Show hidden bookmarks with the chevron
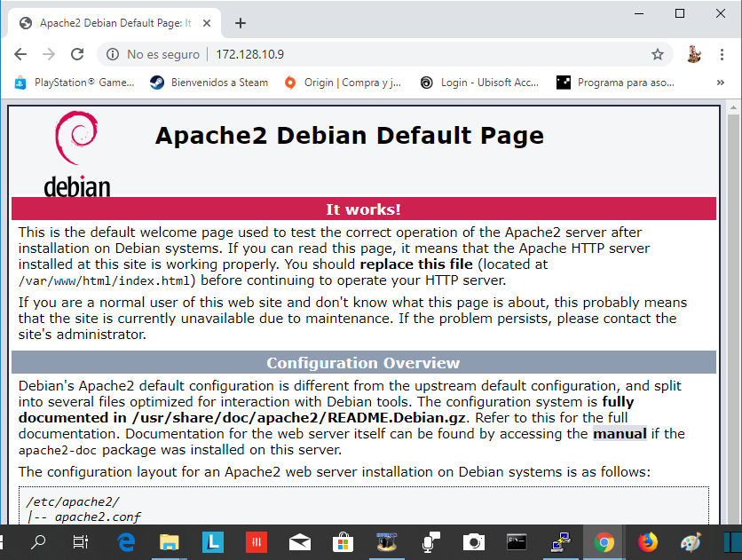 tap(720, 83)
